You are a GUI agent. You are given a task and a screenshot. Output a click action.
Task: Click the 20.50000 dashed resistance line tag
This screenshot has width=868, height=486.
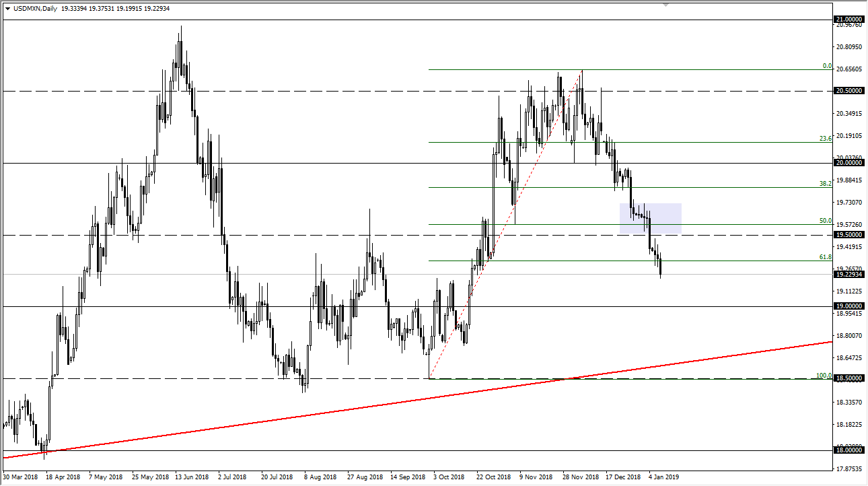[851, 92]
